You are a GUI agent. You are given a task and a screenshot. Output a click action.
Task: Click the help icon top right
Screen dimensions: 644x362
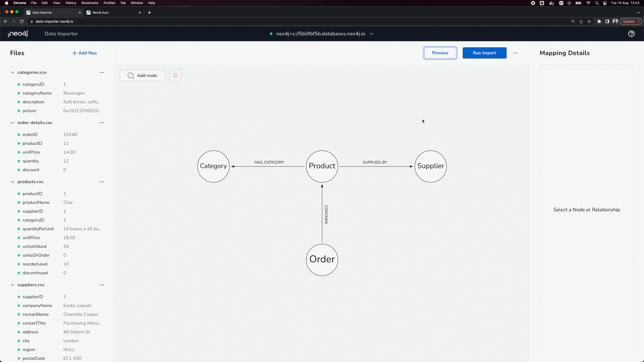pyautogui.click(x=631, y=34)
